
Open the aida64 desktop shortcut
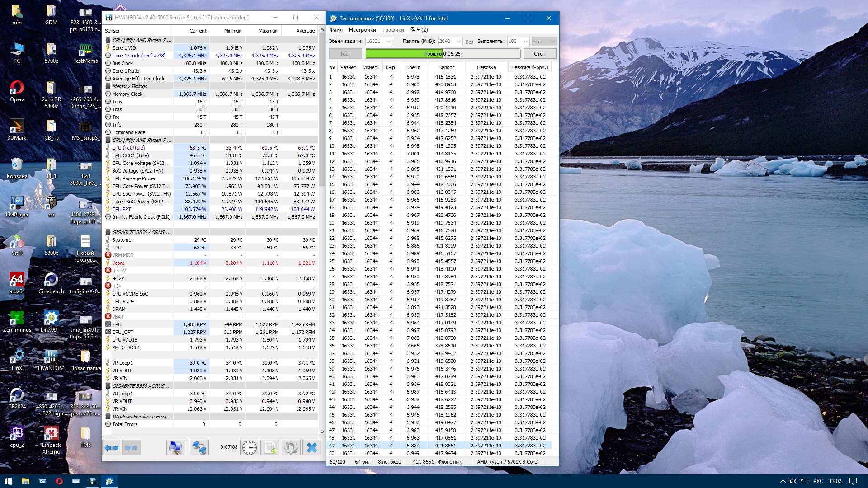pos(17,283)
